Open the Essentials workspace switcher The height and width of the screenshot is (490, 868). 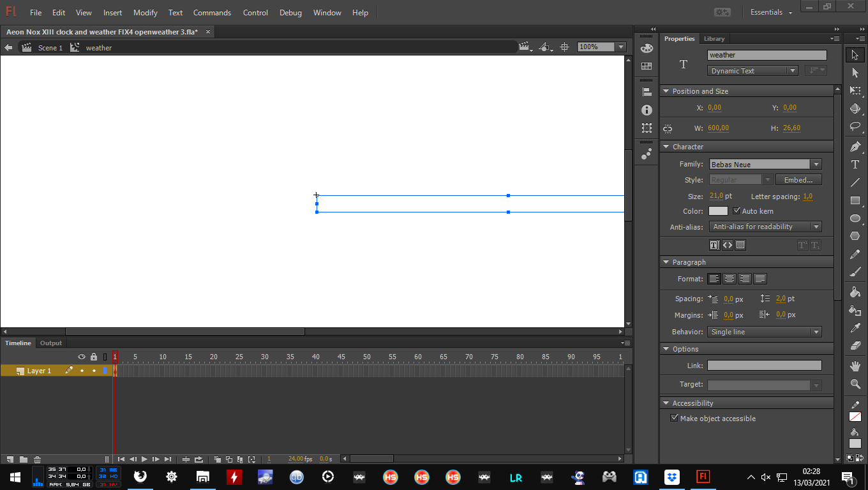coord(770,13)
